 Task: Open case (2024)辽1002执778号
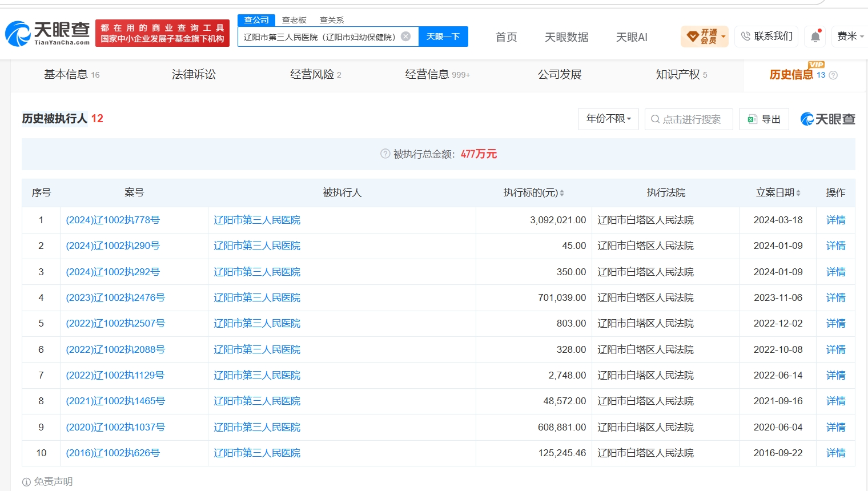[113, 220]
